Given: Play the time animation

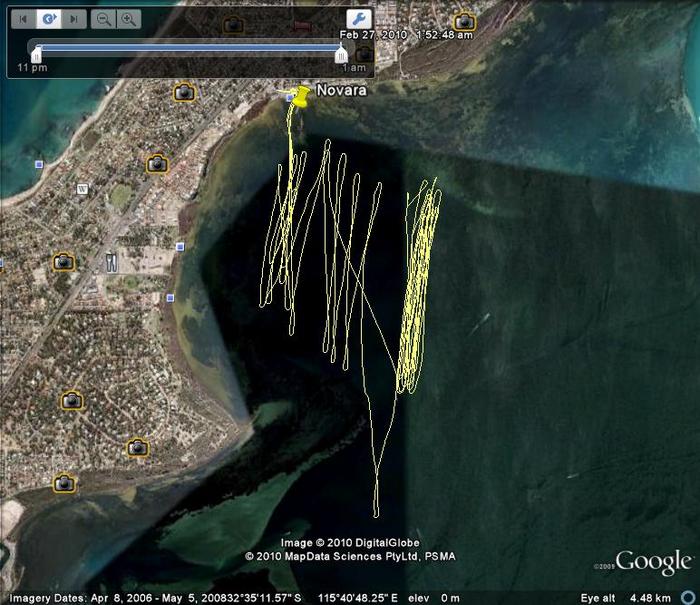Looking at the screenshot, I should (x=48, y=19).
